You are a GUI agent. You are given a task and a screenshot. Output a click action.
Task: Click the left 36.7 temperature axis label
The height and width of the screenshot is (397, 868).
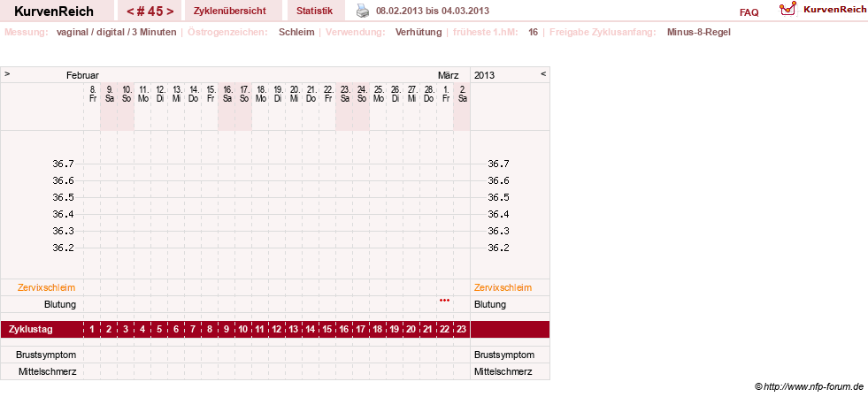coord(63,164)
